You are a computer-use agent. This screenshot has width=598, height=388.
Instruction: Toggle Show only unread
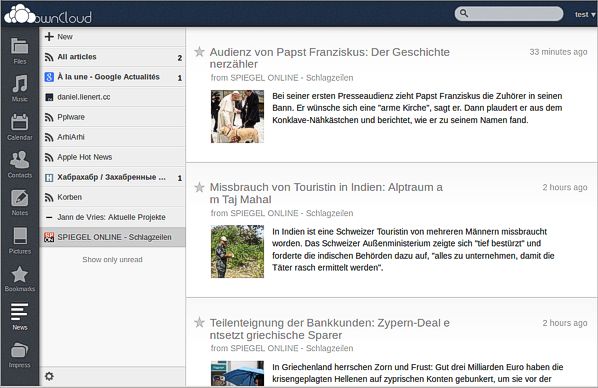[113, 259]
